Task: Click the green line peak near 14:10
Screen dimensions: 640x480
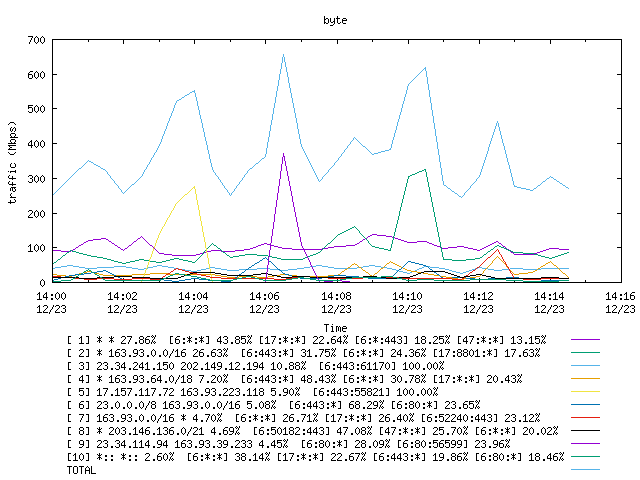Action: point(425,169)
